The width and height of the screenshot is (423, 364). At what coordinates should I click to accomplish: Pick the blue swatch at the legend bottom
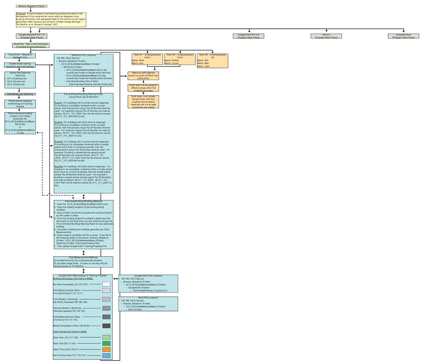coord(106,356)
